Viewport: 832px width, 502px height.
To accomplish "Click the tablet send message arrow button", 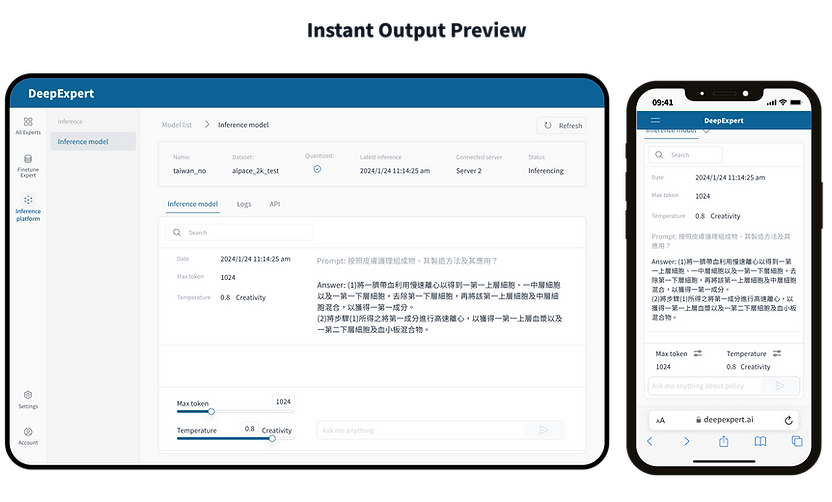I will [543, 430].
